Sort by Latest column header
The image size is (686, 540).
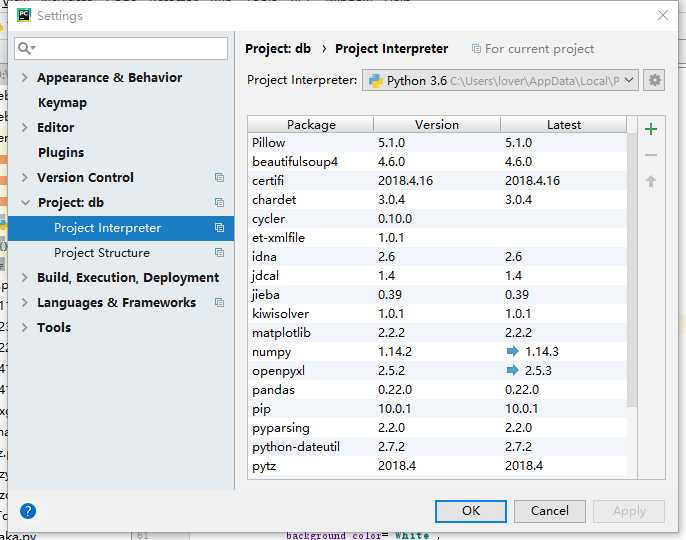tap(564, 125)
